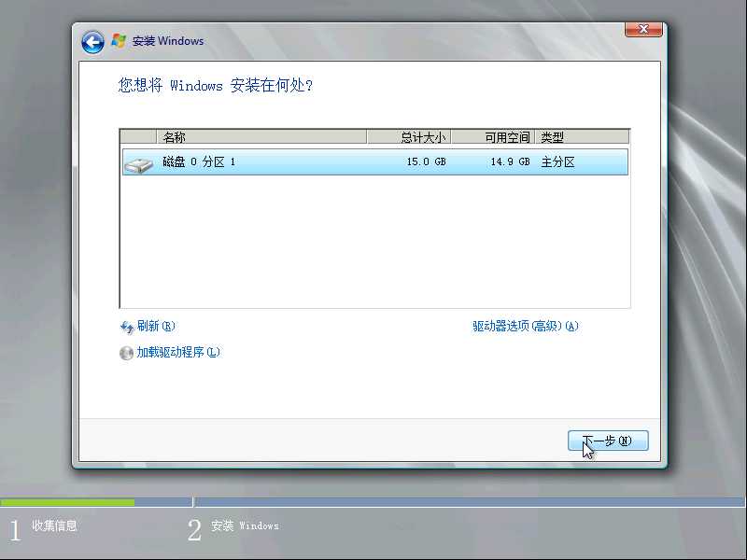Click the 下一步(N) button
Screen dimensions: 747x560
[x=608, y=441]
